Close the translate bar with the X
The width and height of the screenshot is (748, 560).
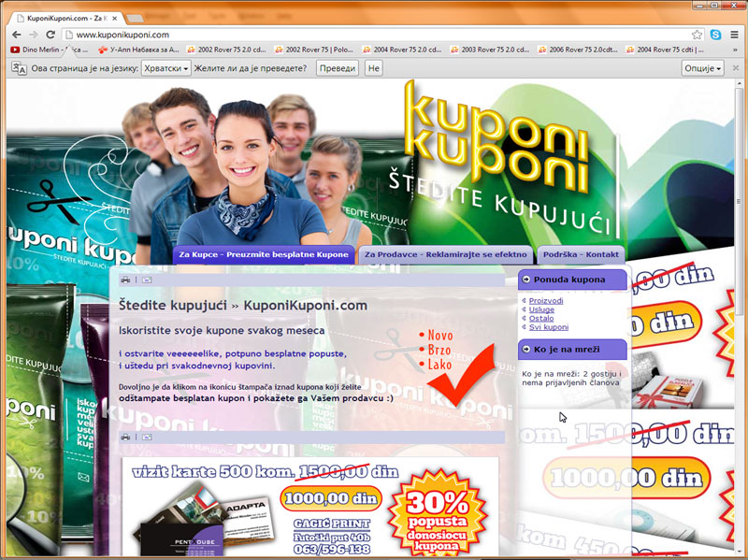(x=735, y=68)
